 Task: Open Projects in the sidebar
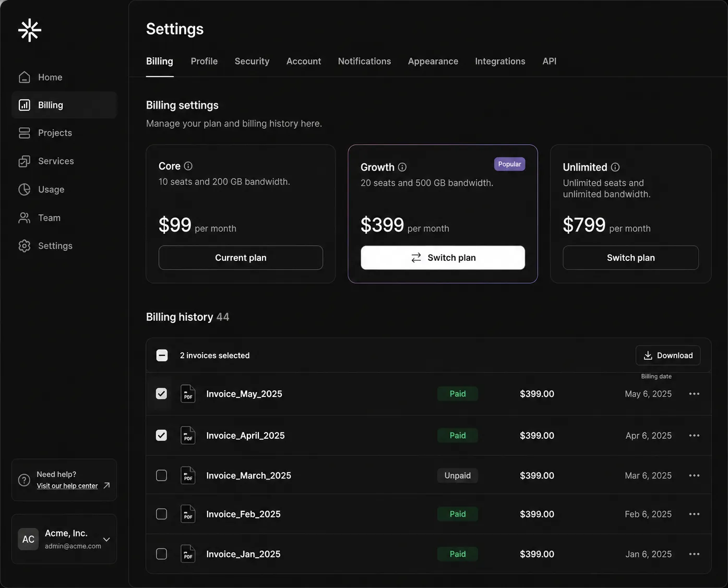point(64,133)
